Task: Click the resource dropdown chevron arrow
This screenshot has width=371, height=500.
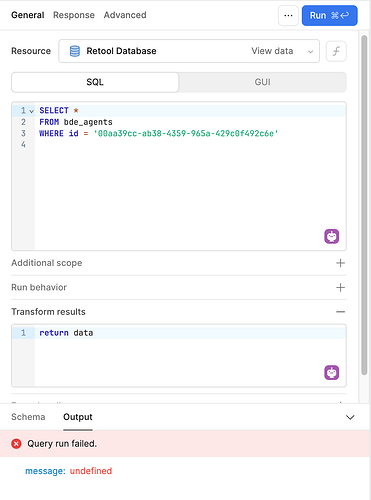Action: (310, 52)
